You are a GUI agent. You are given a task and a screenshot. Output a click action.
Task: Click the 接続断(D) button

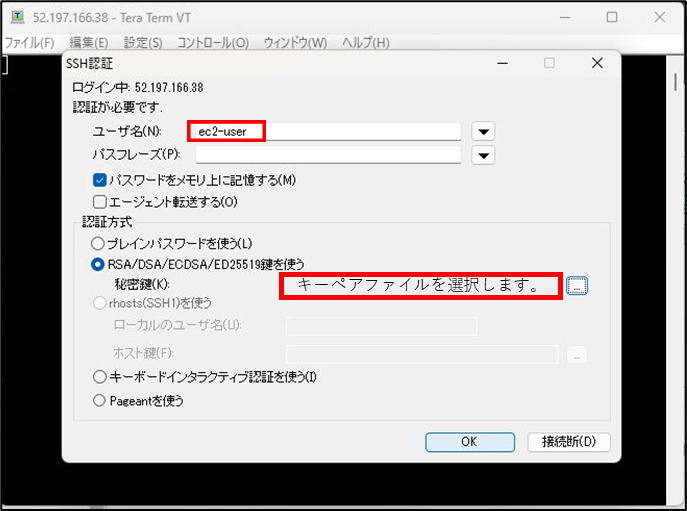tap(569, 442)
